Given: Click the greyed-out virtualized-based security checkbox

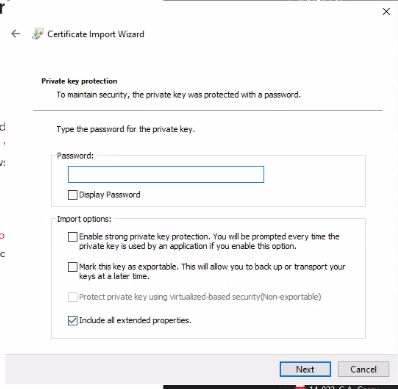Looking at the screenshot, I should [x=72, y=297].
